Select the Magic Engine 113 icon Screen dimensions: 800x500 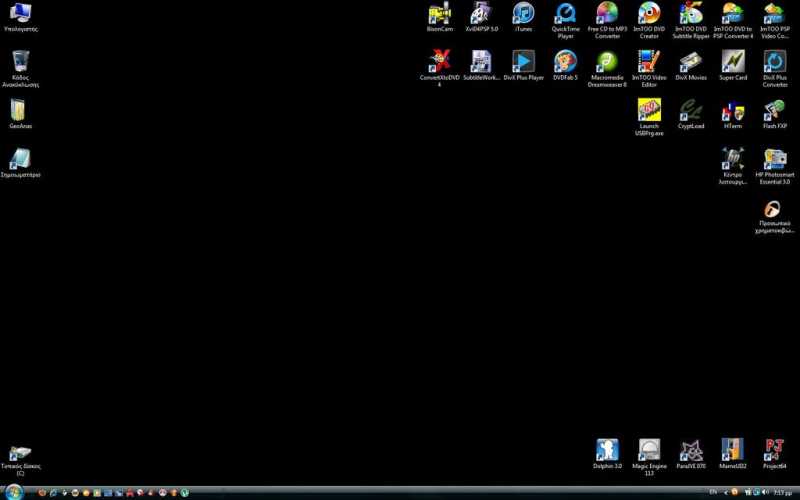coord(649,450)
